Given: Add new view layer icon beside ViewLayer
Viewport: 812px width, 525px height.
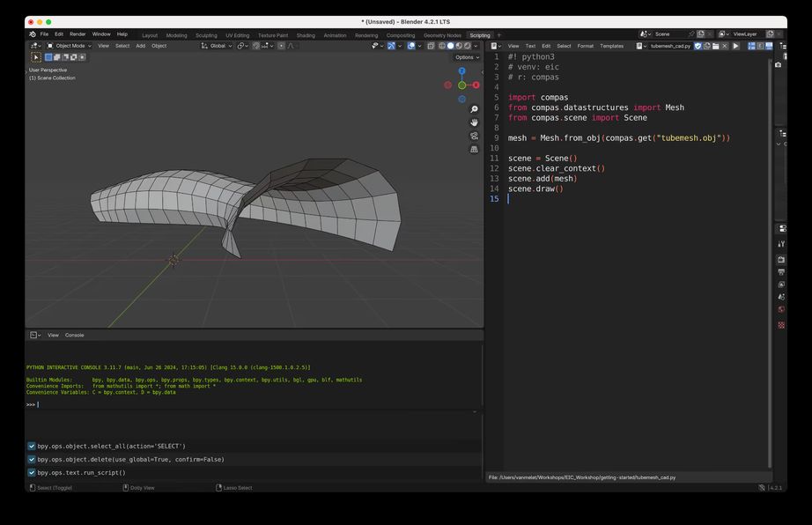Looking at the screenshot, I should coord(771,34).
